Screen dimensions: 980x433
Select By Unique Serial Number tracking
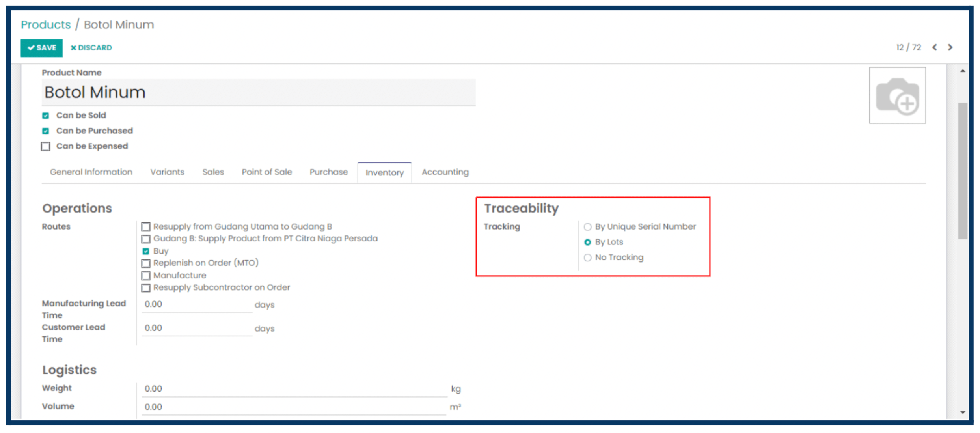point(587,227)
